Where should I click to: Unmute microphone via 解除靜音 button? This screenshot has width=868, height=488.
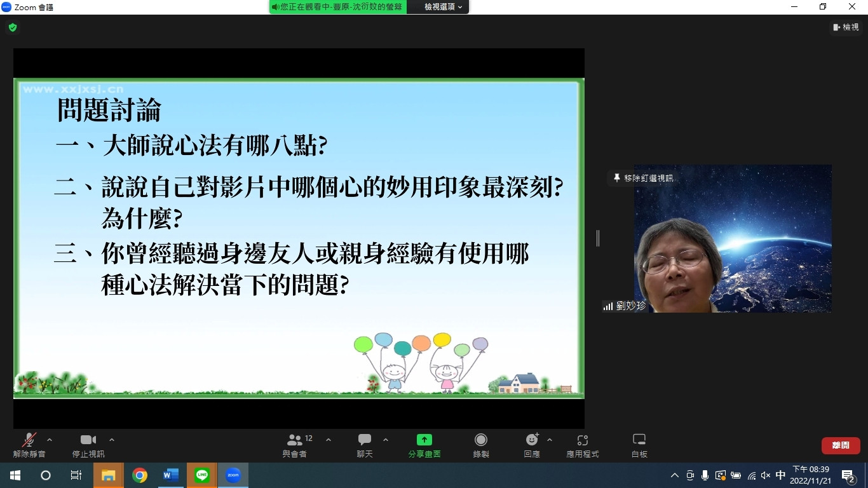coord(29,440)
